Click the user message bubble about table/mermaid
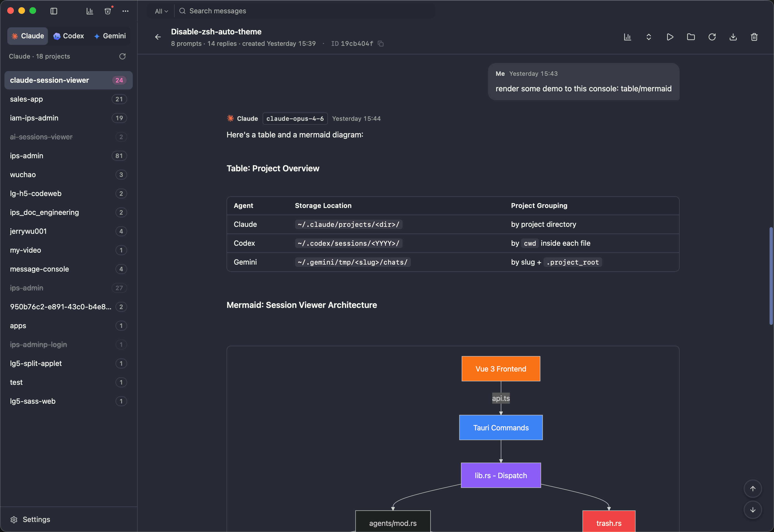The height and width of the screenshot is (532, 774). [584, 82]
